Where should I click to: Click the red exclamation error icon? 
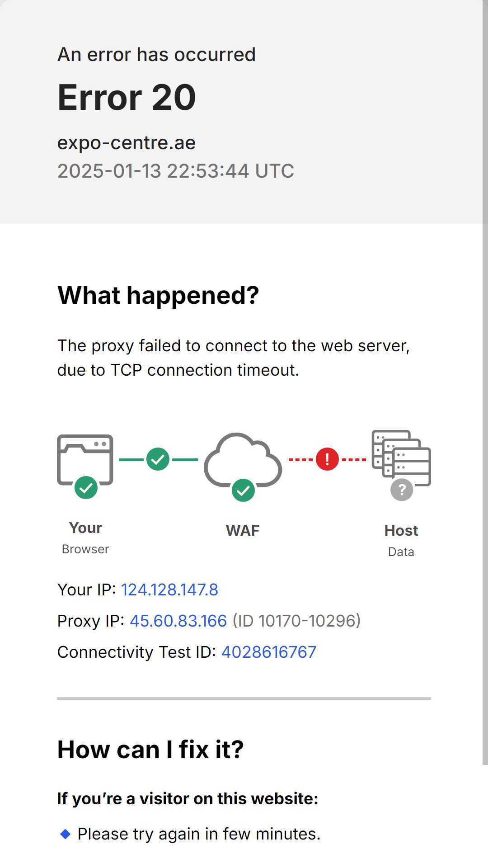tap(327, 459)
